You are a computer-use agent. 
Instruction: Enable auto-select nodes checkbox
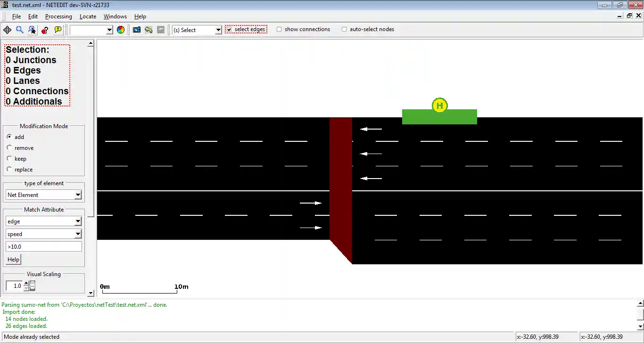click(344, 29)
